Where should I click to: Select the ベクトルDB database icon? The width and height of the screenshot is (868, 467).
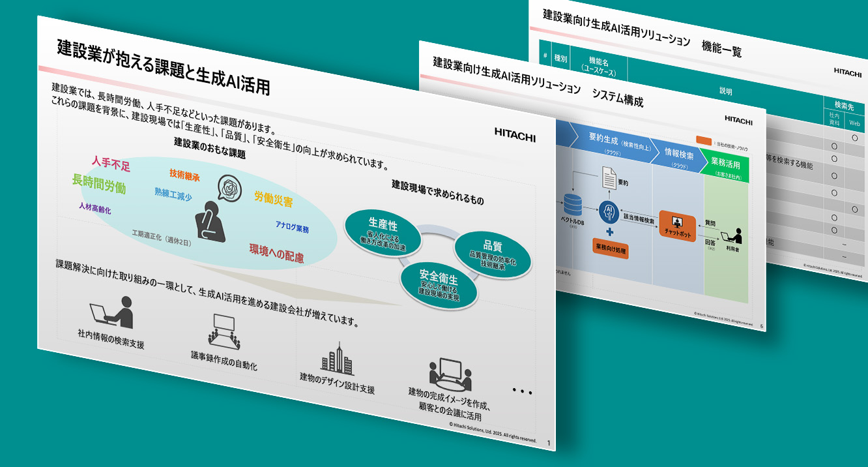tap(572, 205)
